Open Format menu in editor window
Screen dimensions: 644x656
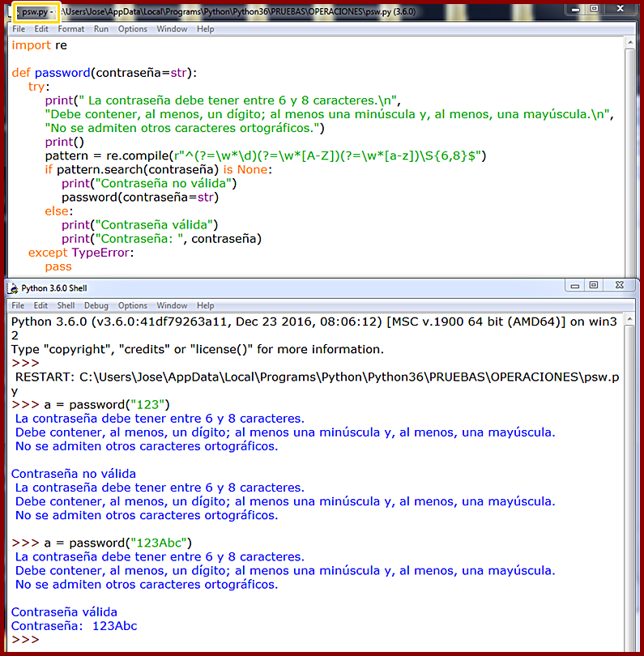click(70, 29)
